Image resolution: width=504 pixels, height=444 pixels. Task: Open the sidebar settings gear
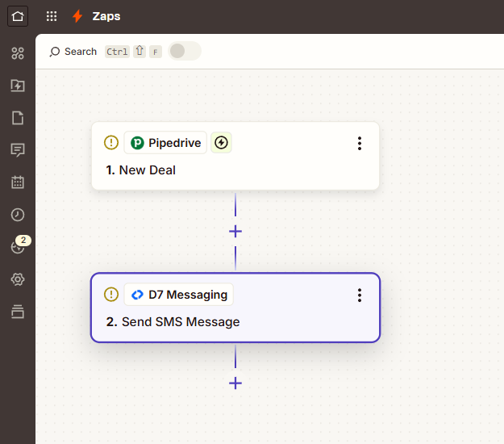(18, 279)
